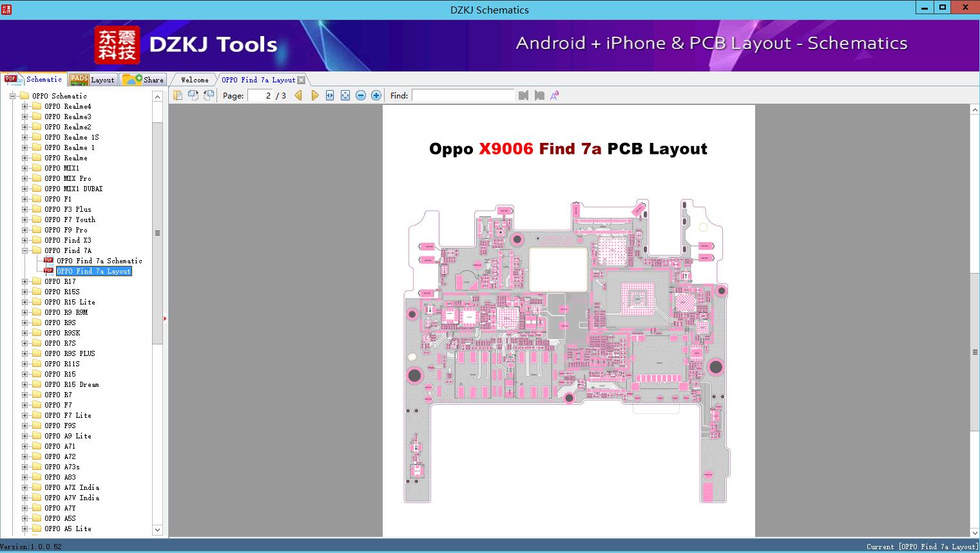Click the Find search text box

pyautogui.click(x=463, y=95)
